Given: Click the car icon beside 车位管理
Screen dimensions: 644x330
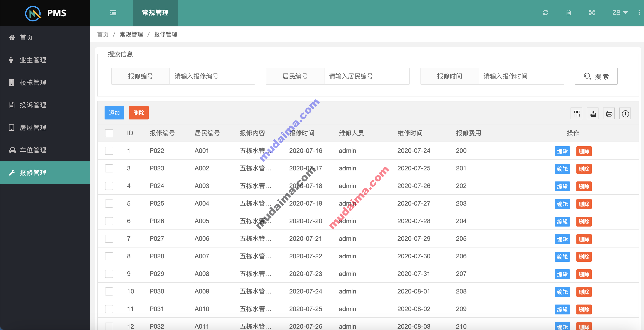Looking at the screenshot, I should tap(12, 150).
